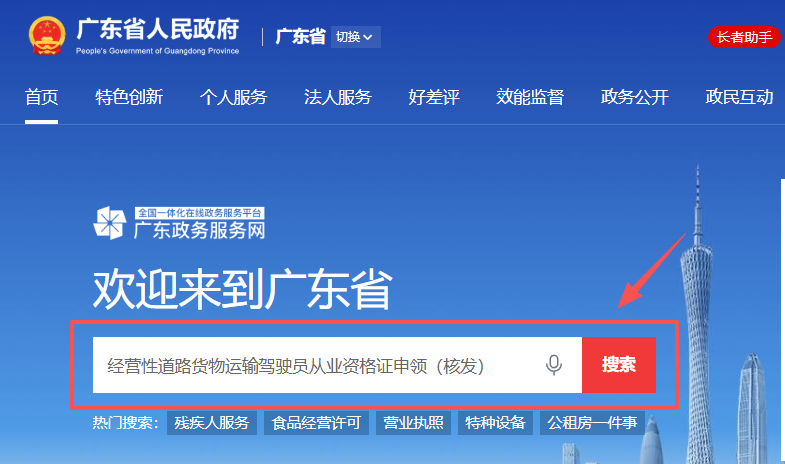785x464 pixels.
Task: Click the 公租房一件事 hot search tag
Action: [x=590, y=422]
